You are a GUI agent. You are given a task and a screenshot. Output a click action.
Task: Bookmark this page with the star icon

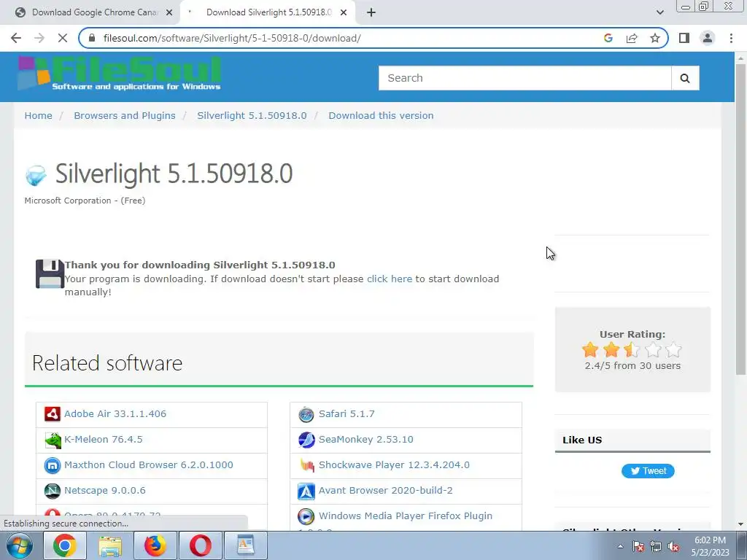(x=655, y=38)
